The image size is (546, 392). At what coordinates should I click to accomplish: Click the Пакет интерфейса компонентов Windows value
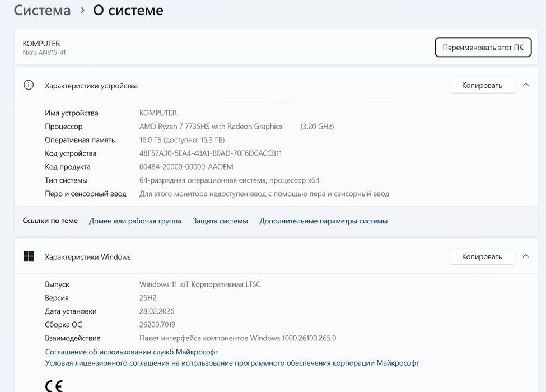coord(238,338)
